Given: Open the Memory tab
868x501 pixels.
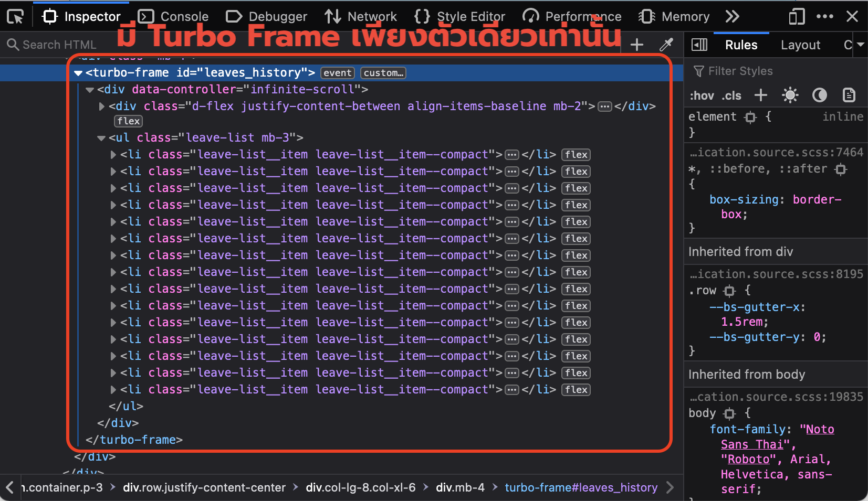Looking at the screenshot, I should point(674,17).
